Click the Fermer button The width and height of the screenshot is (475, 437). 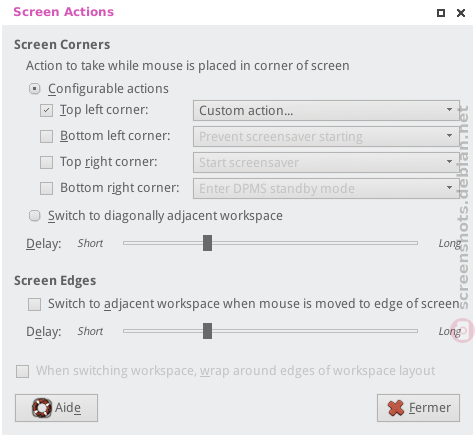point(418,408)
